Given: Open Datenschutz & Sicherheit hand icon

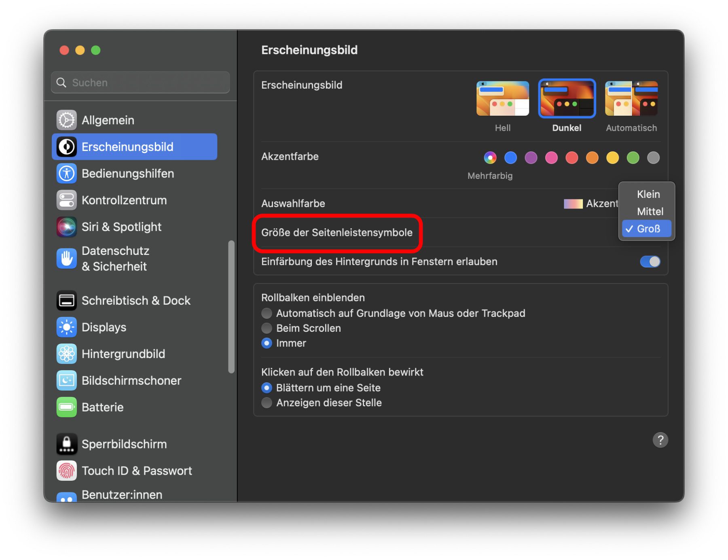Looking at the screenshot, I should [x=66, y=259].
